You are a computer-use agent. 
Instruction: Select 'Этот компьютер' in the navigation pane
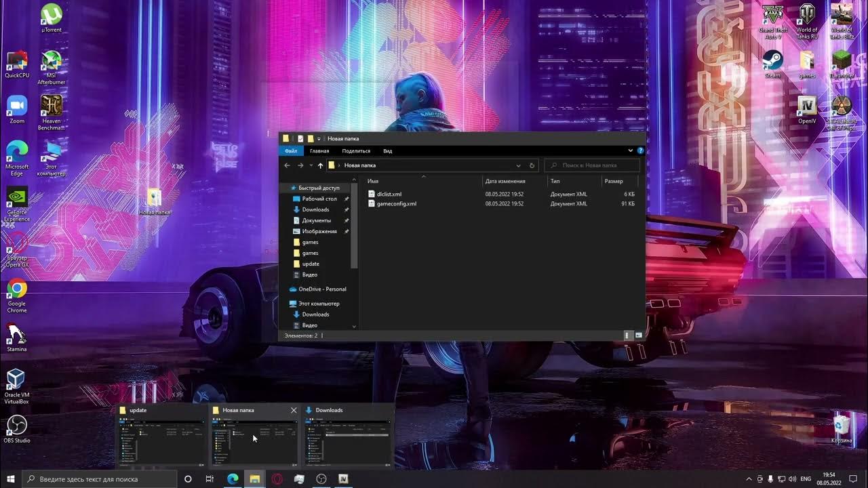pos(319,304)
